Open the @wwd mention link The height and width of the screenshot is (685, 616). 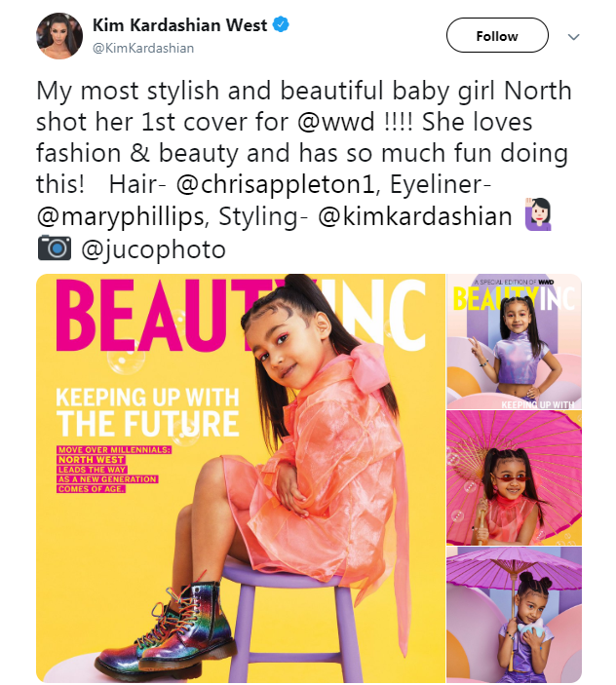336,122
